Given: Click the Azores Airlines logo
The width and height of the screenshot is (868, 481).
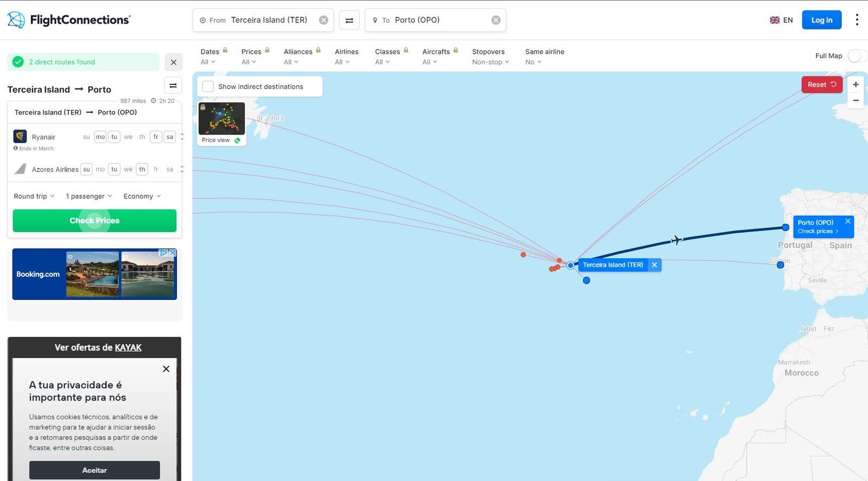Looking at the screenshot, I should [20, 169].
